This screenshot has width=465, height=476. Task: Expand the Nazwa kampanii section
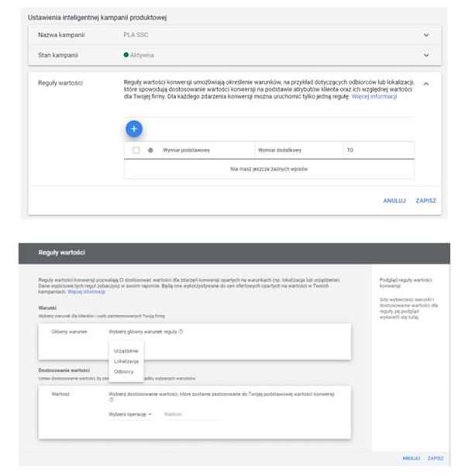point(425,35)
